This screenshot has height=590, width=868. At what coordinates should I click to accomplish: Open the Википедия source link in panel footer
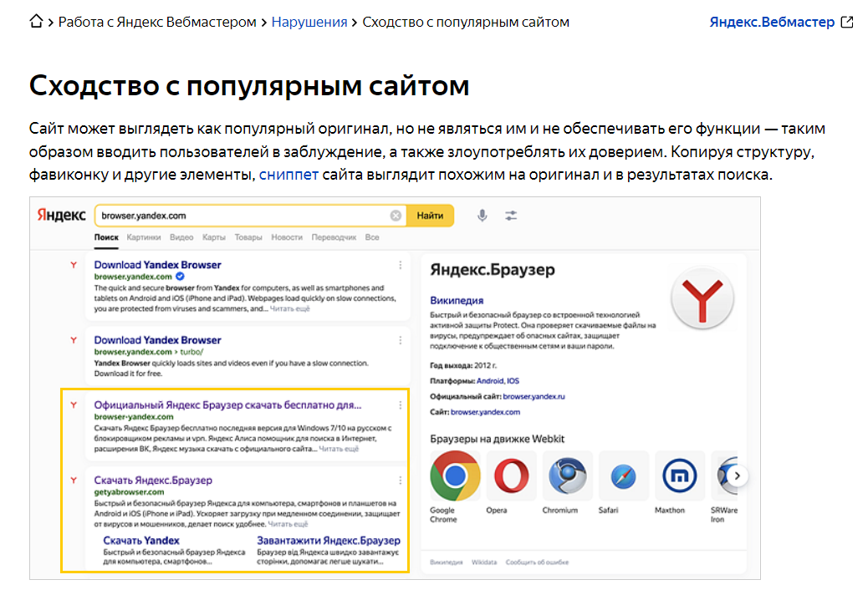pyautogui.click(x=447, y=562)
